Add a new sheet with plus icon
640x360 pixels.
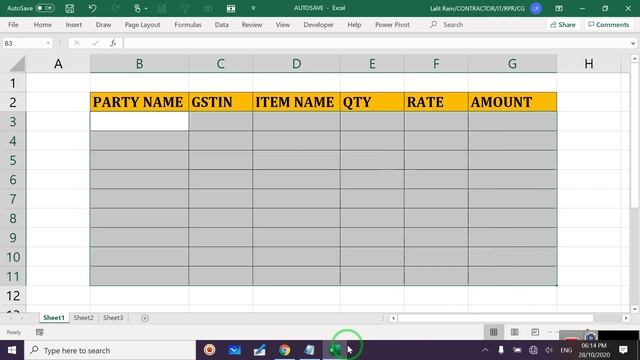[x=144, y=318]
